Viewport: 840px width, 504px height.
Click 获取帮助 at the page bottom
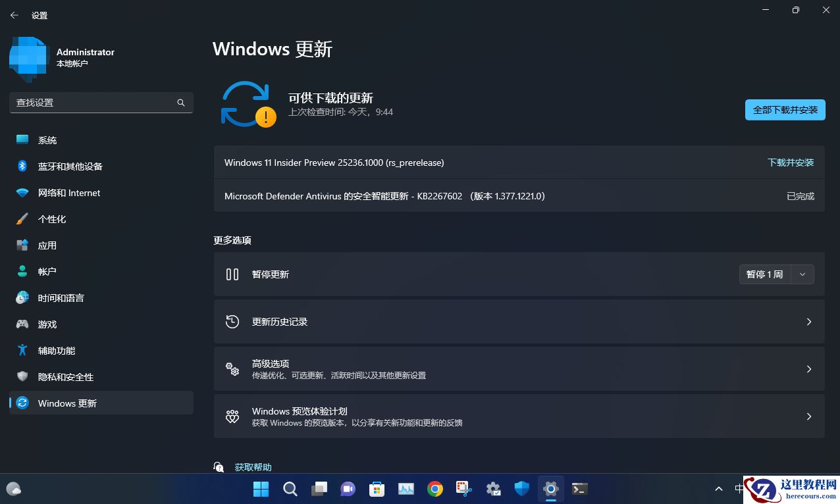click(x=253, y=466)
